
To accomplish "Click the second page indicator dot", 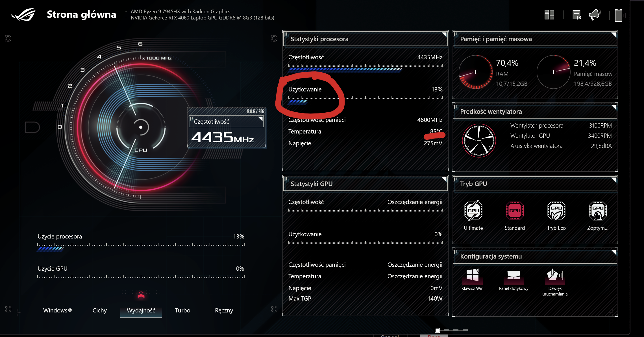I will tap(447, 330).
